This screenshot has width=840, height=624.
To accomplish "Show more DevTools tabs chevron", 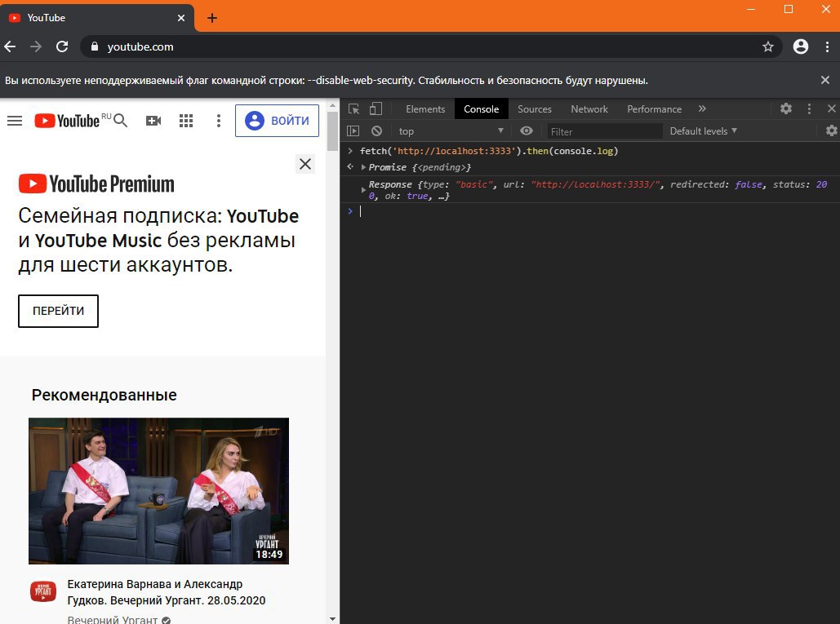I will click(702, 108).
